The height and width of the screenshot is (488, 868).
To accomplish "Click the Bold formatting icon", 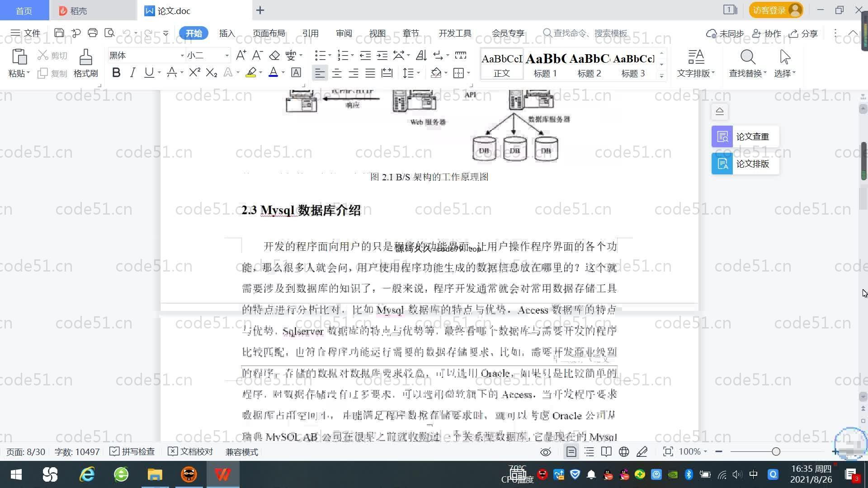I will coord(116,73).
